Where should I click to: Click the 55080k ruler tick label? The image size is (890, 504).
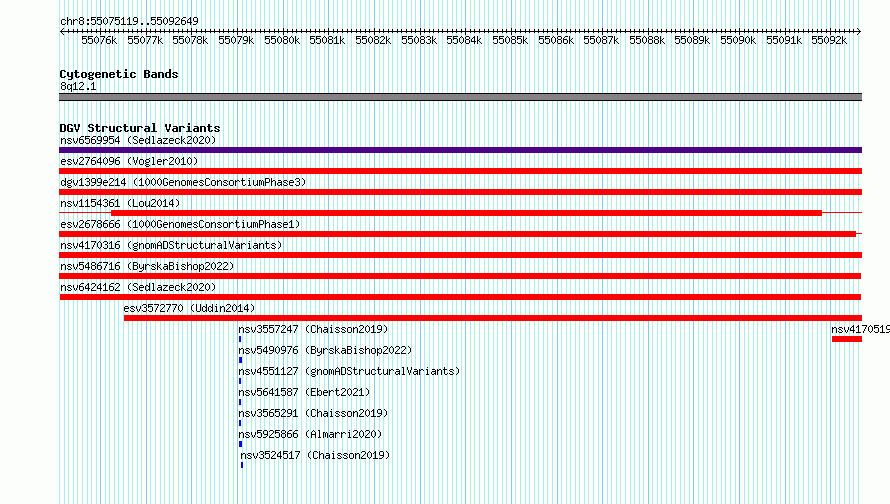point(282,40)
